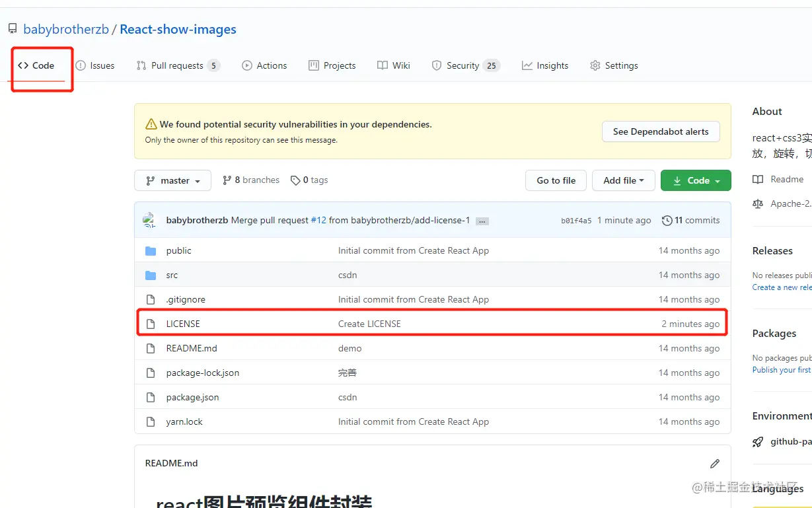Open the Issues tab
The width and height of the screenshot is (812, 508).
click(x=95, y=65)
